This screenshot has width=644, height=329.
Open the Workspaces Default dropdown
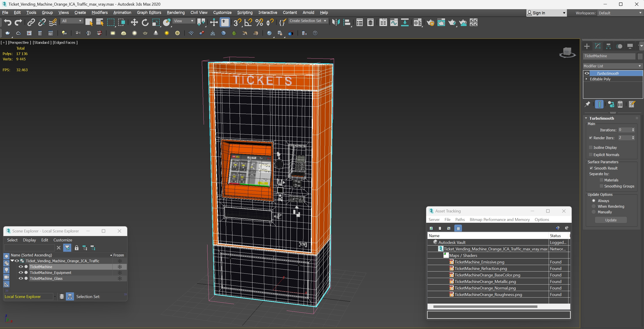pos(620,13)
